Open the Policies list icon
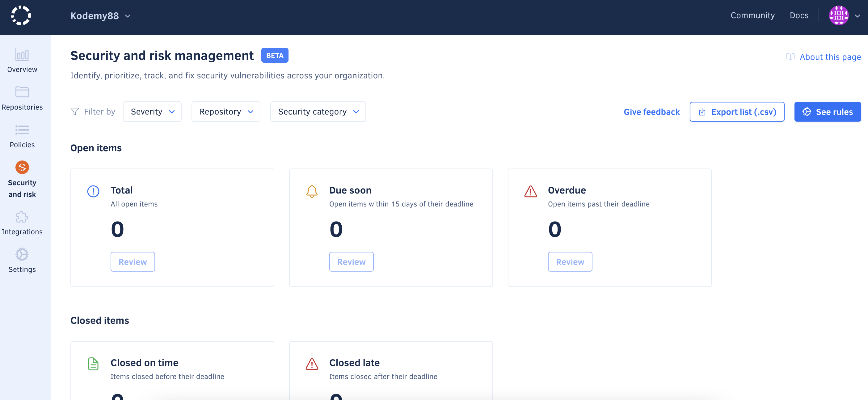868x400 pixels. coord(22,130)
